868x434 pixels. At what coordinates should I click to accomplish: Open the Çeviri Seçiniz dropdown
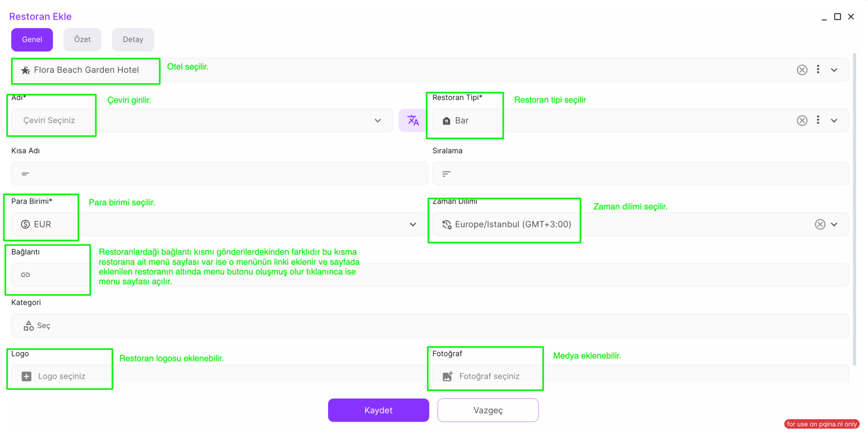(x=378, y=120)
